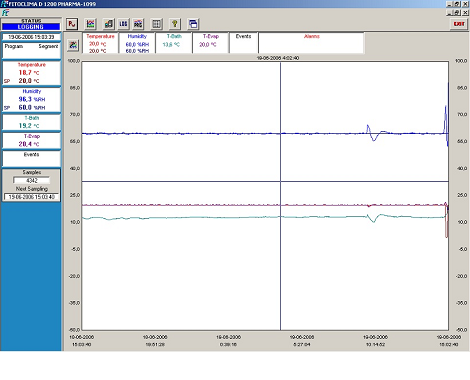This screenshot has width=470, height=380.
Task: Click the left axis 100,0 scale label
Action: click(x=74, y=61)
